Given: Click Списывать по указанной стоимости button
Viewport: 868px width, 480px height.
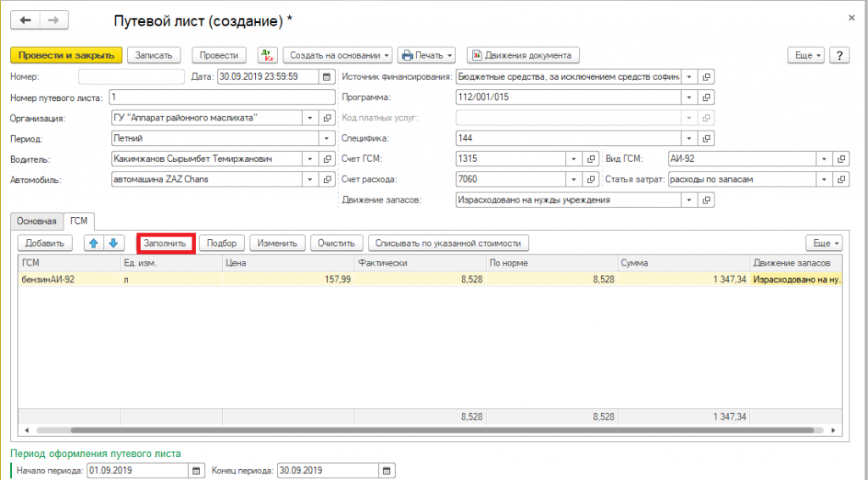Looking at the screenshot, I should (x=448, y=243).
